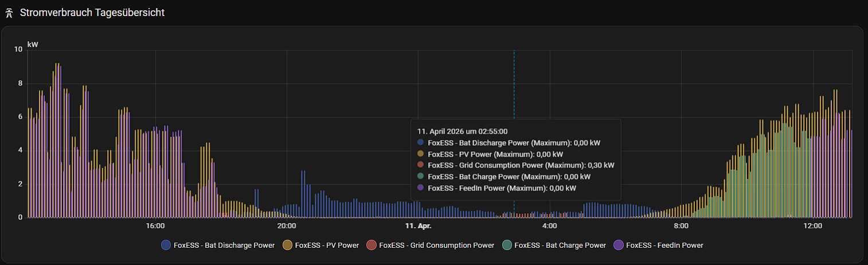Click the purple FeedIn Power legend circle
The width and height of the screenshot is (868, 265).
619,245
